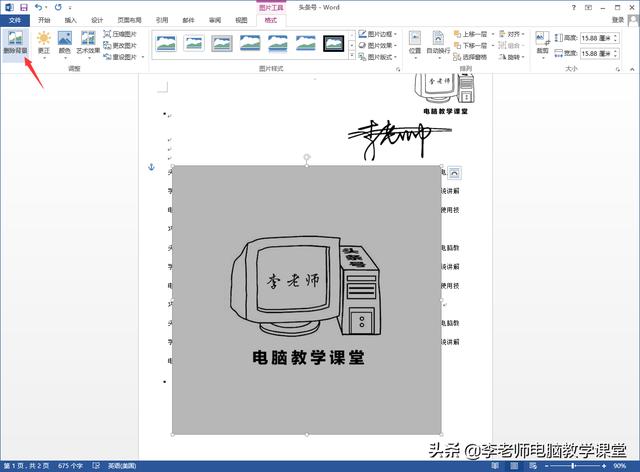The height and width of the screenshot is (472, 640).
Task: Open the Corrections (更正) menu
Action: [44, 43]
